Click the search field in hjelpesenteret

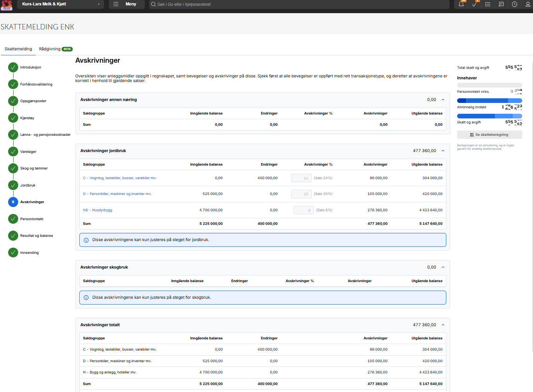point(299,4)
